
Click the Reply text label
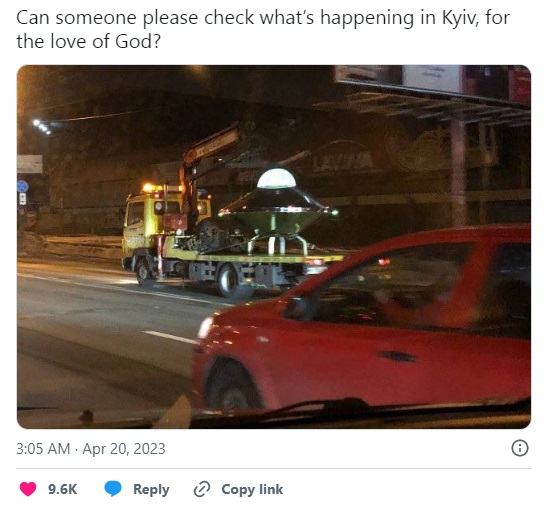[151, 489]
